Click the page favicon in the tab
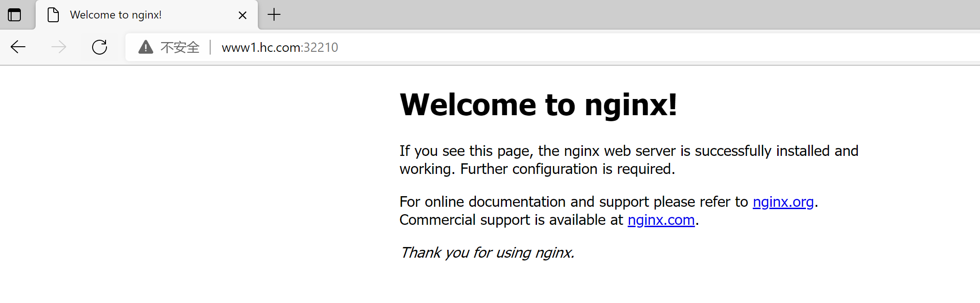 click(x=53, y=15)
